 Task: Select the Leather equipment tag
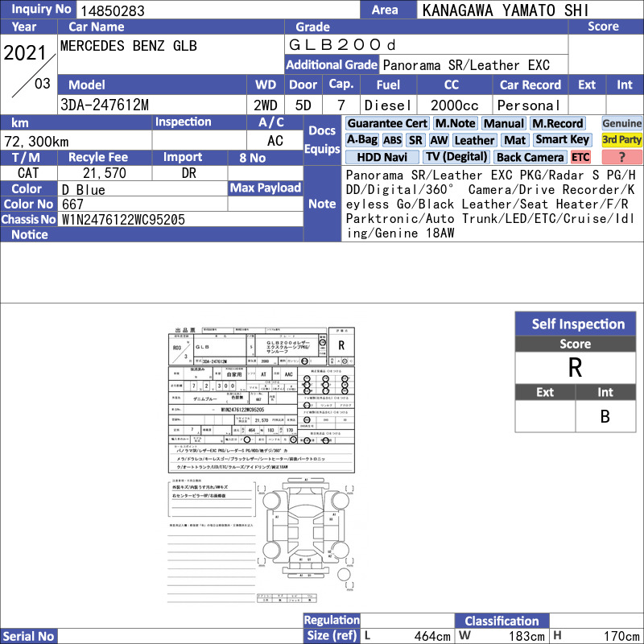(474, 140)
